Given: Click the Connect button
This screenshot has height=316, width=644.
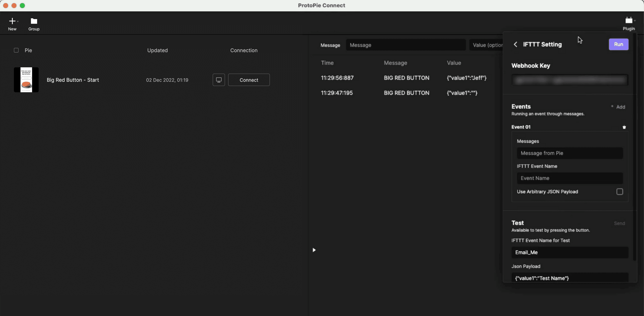Looking at the screenshot, I should click(249, 80).
